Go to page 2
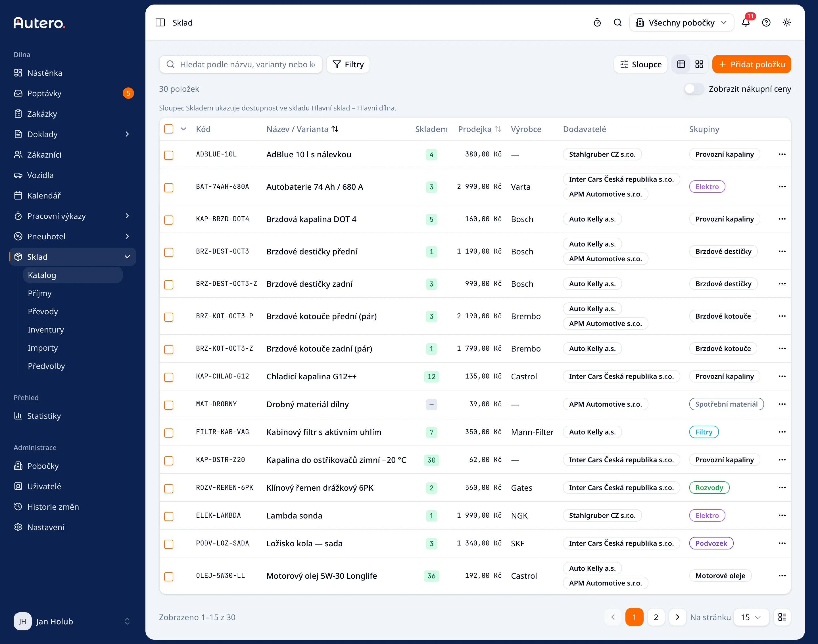 (x=656, y=617)
